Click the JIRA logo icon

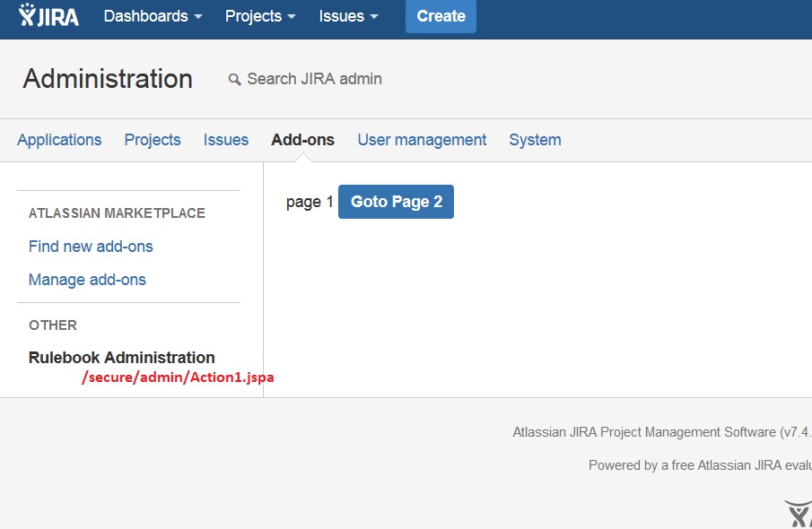48,15
